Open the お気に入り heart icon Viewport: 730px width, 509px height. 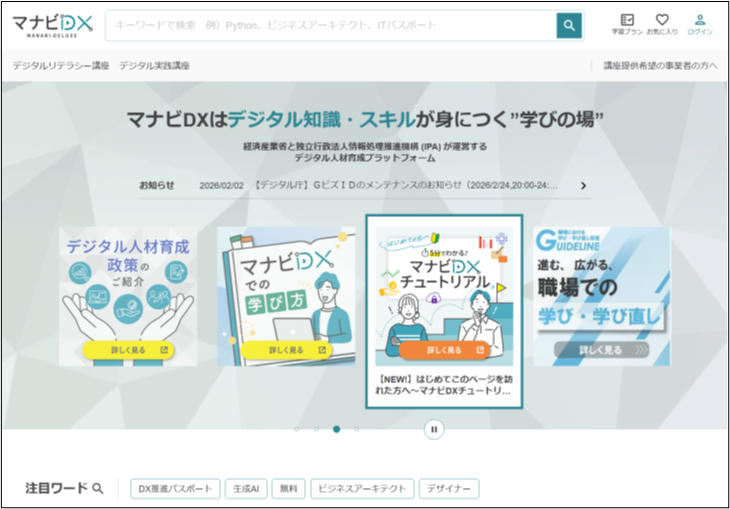(x=661, y=24)
